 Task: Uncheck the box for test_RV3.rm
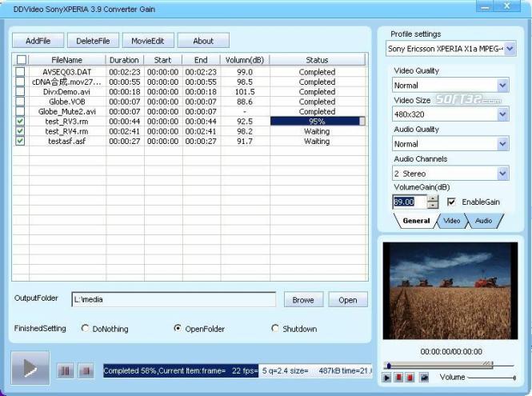tap(20, 121)
